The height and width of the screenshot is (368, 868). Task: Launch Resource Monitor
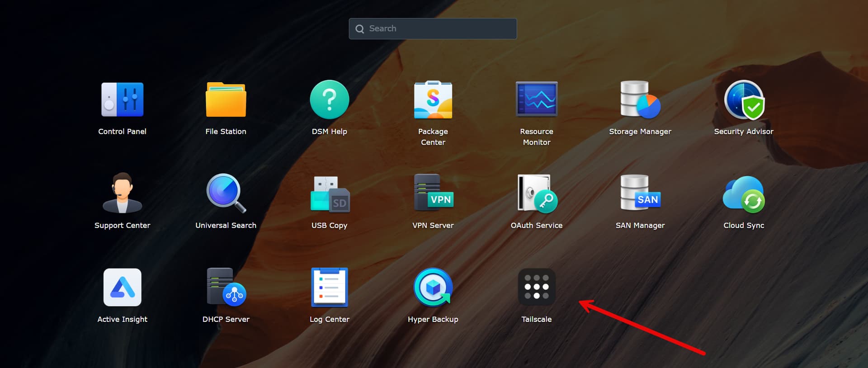tap(537, 100)
